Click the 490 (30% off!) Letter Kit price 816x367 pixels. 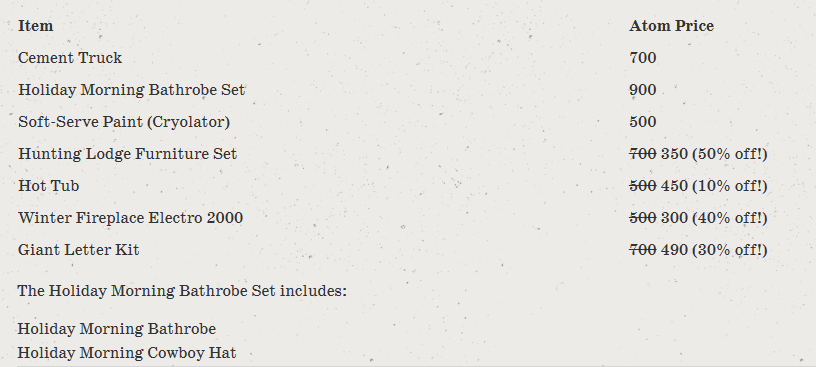pos(714,250)
